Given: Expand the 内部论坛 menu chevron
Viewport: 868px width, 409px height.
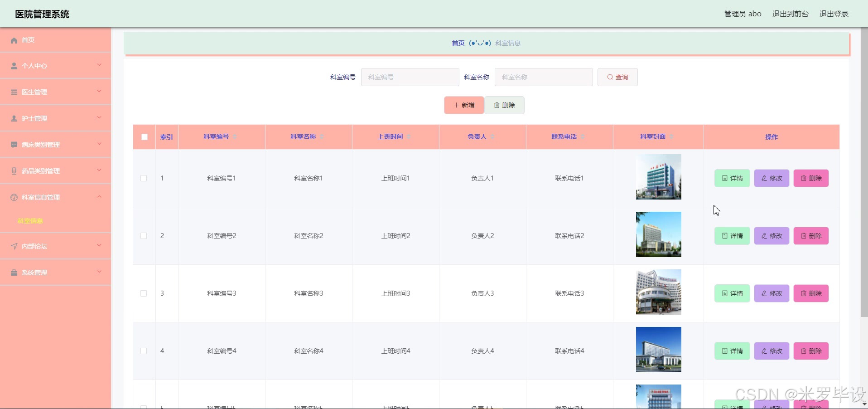Looking at the screenshot, I should 99,246.
